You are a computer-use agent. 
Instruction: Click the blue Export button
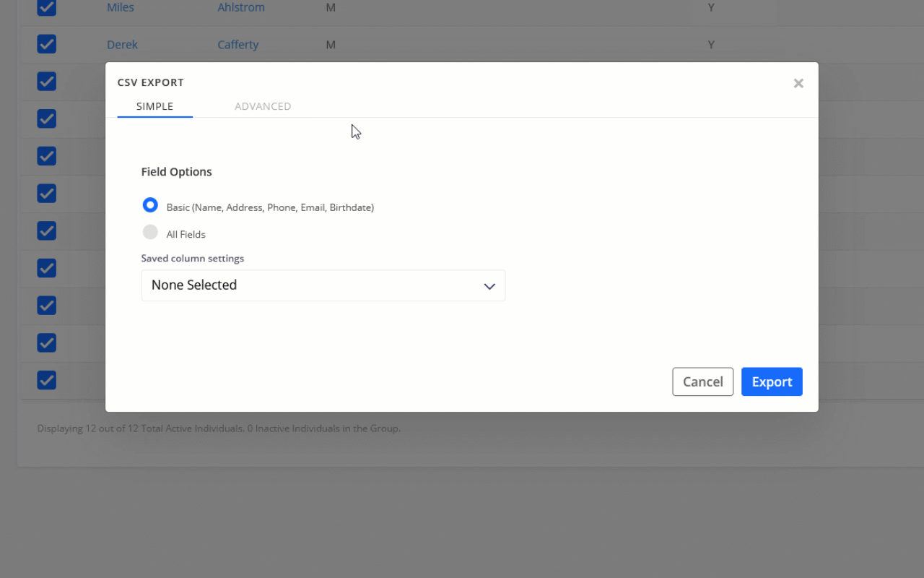click(x=771, y=381)
